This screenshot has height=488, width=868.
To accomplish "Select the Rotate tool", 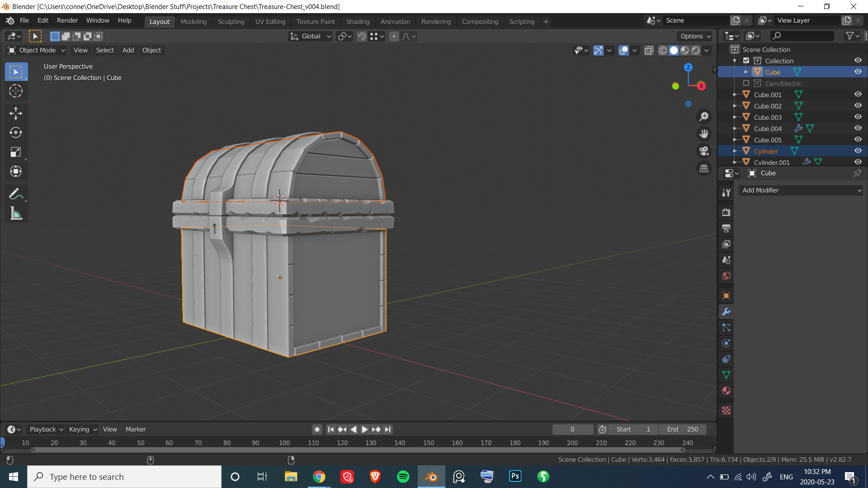I will [16, 132].
